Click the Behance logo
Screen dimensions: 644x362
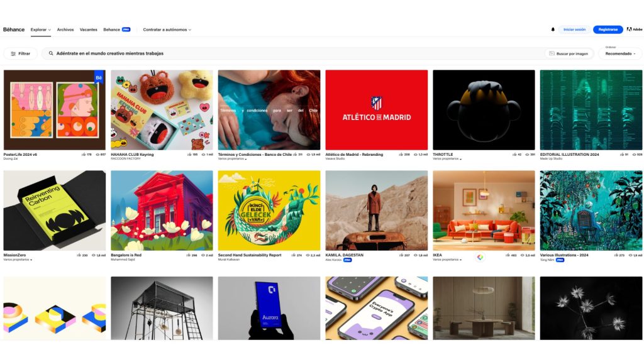tap(14, 30)
